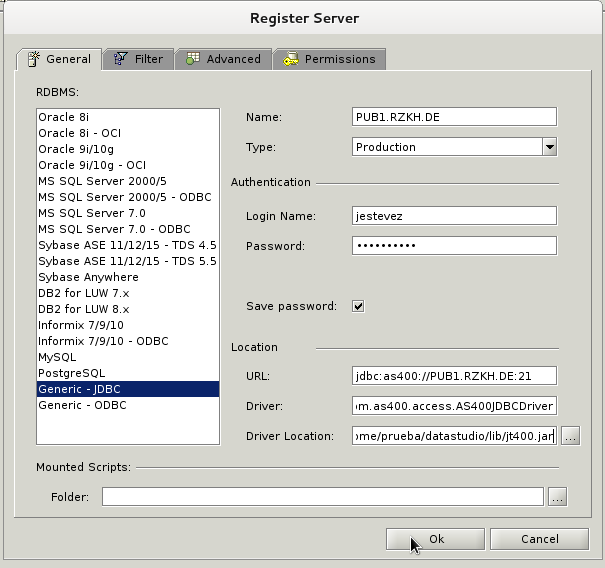The width and height of the screenshot is (605, 568).
Task: Click the Permissions tab key icon
Action: (x=291, y=59)
